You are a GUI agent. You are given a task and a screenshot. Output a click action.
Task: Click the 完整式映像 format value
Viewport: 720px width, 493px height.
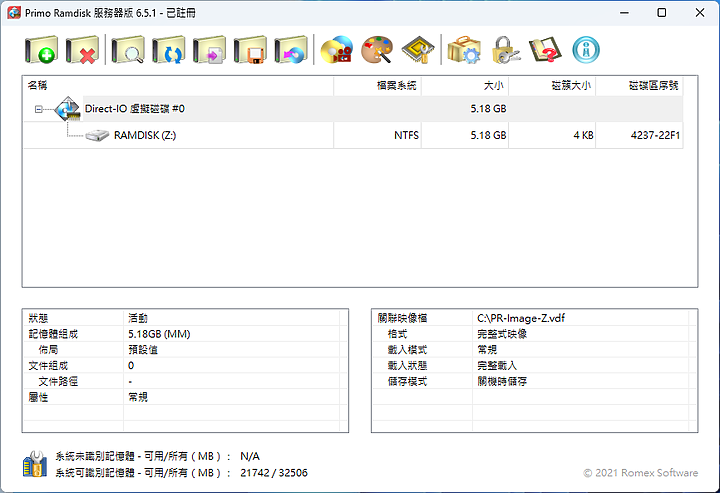point(502,334)
